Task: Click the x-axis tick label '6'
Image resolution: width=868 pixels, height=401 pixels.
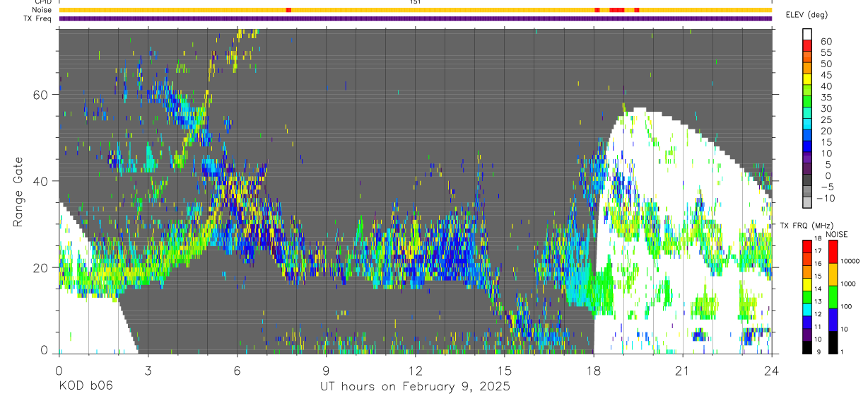Action: click(x=237, y=371)
